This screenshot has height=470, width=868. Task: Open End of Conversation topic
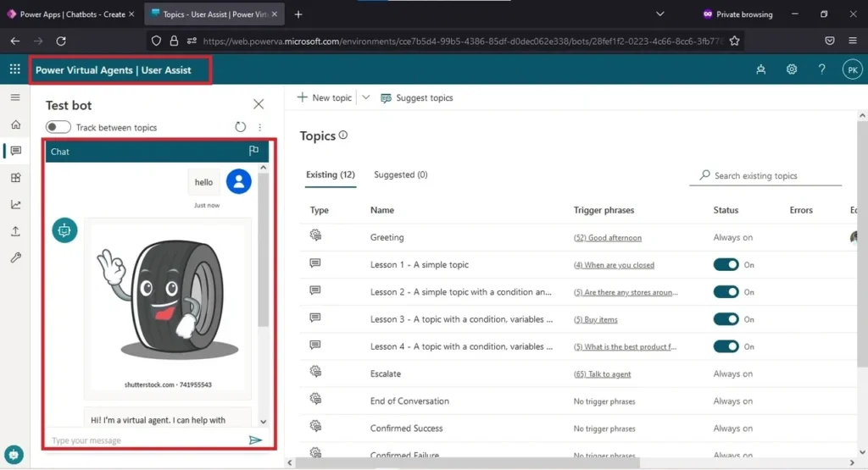tap(409, 401)
